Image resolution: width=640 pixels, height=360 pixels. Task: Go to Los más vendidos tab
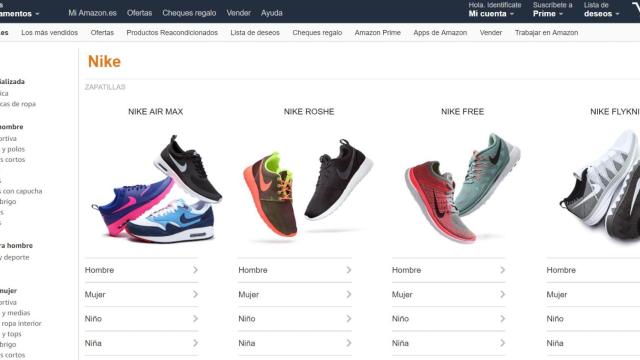tap(49, 33)
